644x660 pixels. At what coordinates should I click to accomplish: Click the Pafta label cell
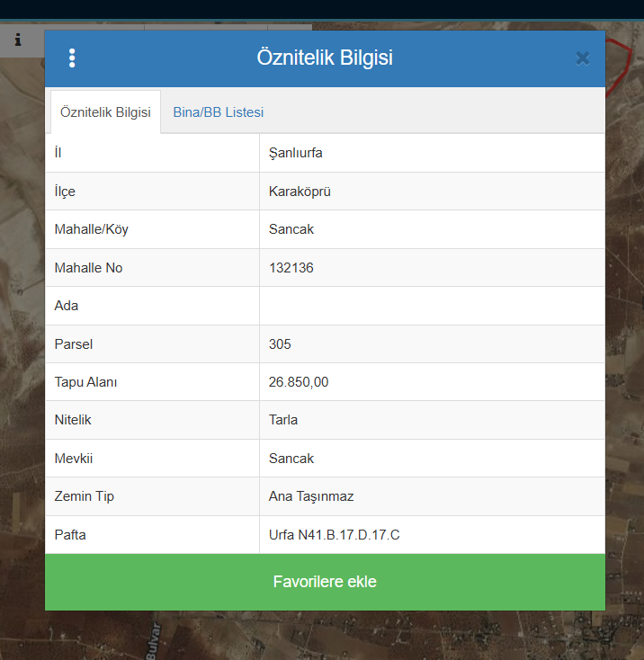(70, 535)
